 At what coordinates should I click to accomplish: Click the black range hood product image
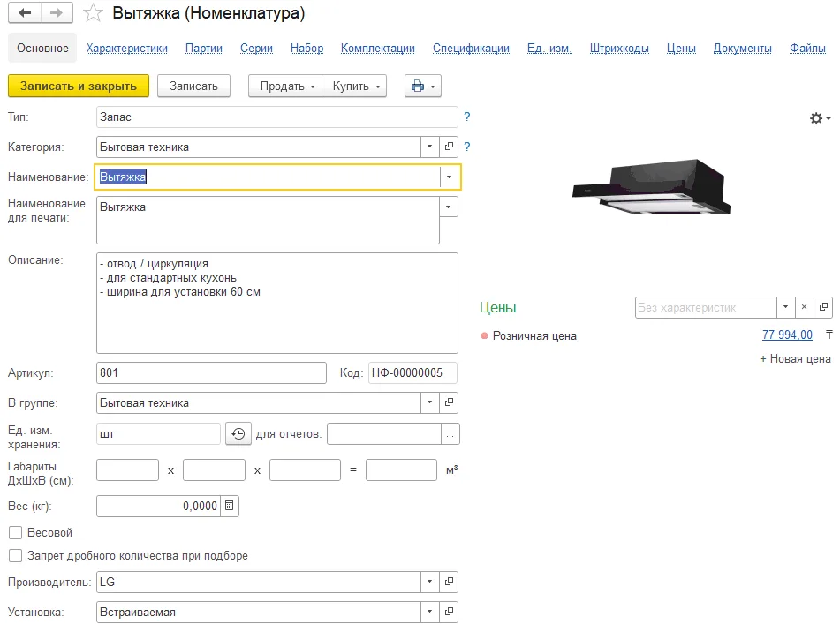[652, 187]
